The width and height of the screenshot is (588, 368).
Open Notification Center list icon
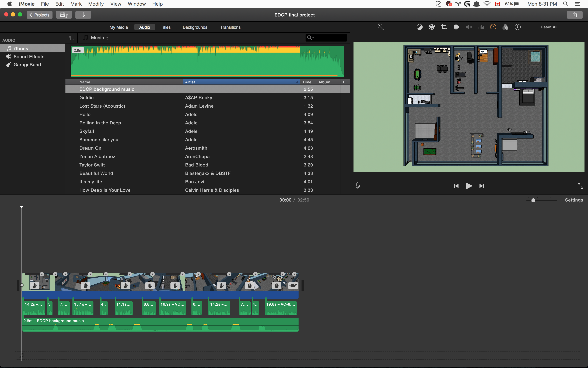tap(577, 4)
